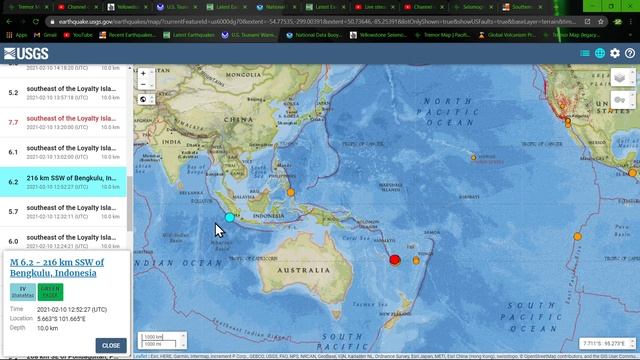The image size is (640, 360).
Task: Click the share page icon in address bar
Action: (x=587, y=22)
